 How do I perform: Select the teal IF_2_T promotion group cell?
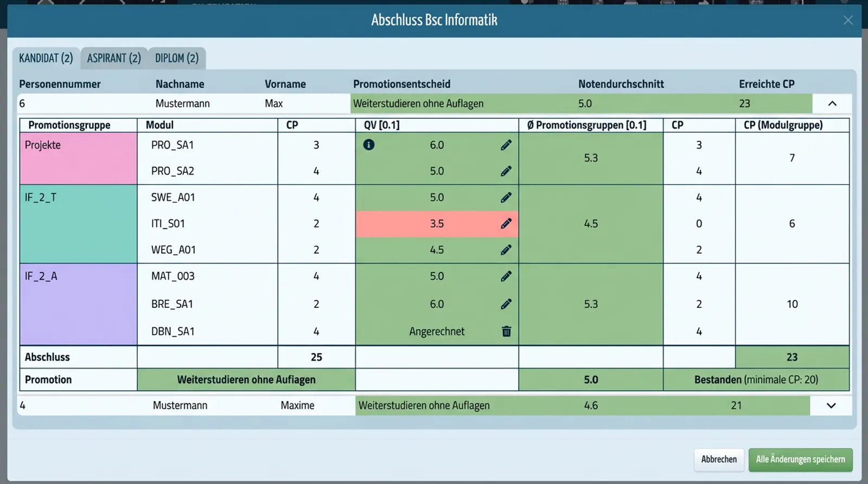pyautogui.click(x=79, y=224)
